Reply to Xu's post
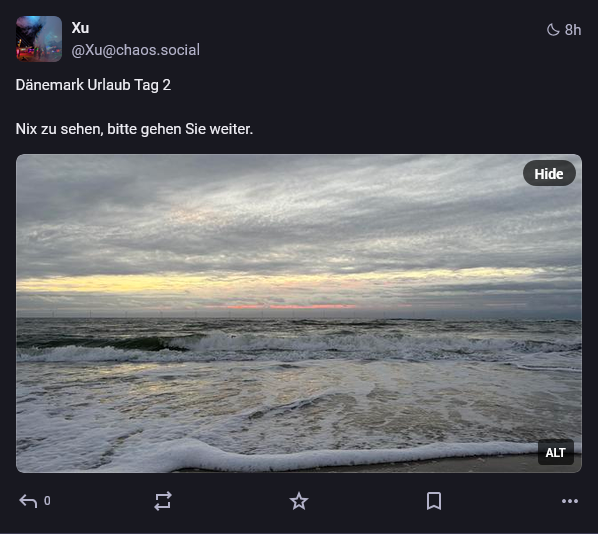This screenshot has width=598, height=534. click(28, 501)
